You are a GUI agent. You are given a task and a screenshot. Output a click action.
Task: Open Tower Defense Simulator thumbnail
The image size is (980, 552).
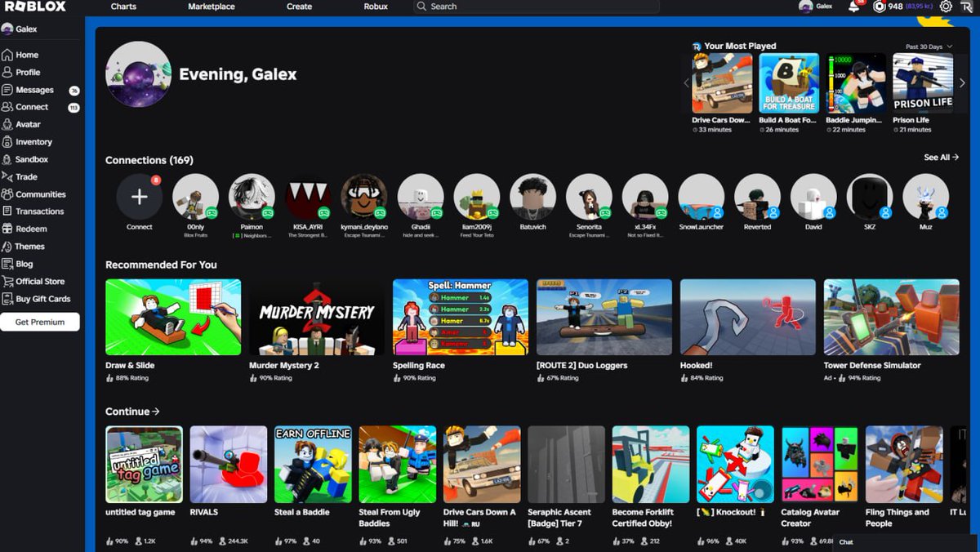tap(892, 317)
